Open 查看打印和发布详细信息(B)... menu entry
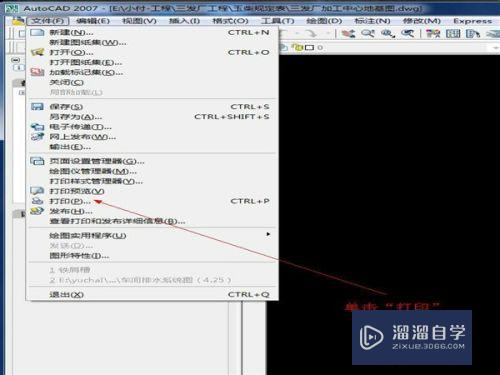 [x=152, y=221]
